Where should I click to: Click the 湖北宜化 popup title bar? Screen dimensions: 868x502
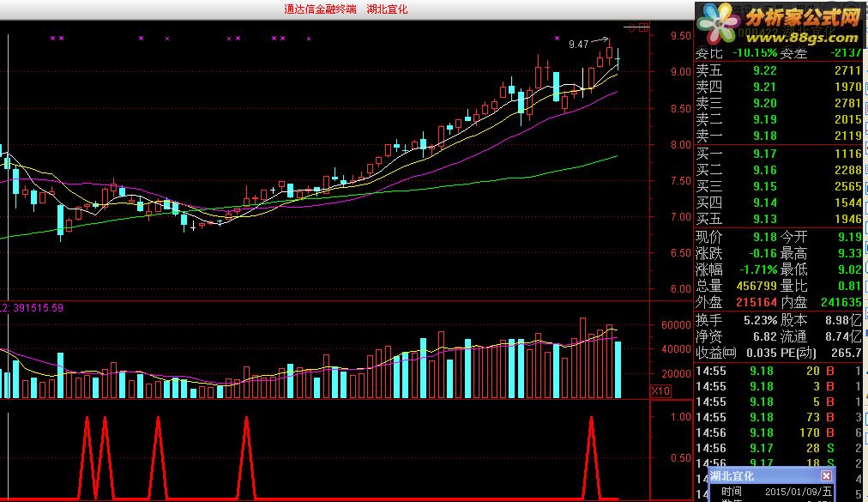[x=772, y=476]
